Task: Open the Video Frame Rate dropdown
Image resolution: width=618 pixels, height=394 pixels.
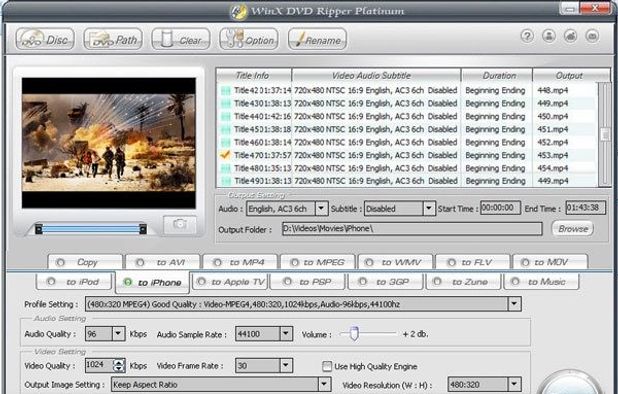Action: click(286, 366)
